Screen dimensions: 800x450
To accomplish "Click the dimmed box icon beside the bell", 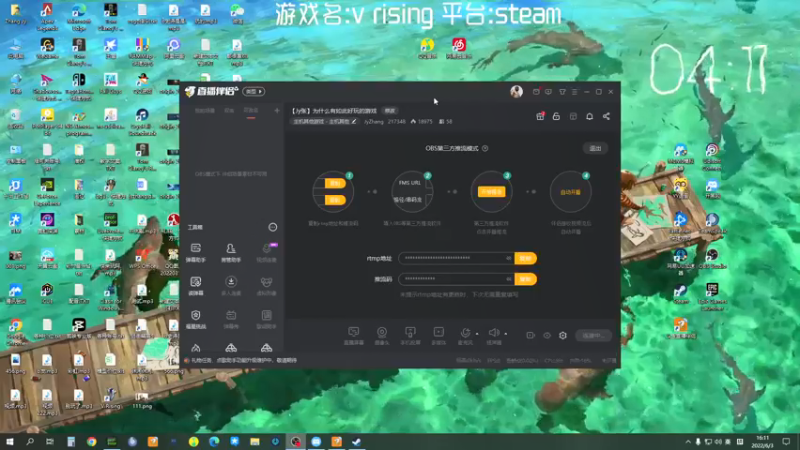I will [x=573, y=116].
